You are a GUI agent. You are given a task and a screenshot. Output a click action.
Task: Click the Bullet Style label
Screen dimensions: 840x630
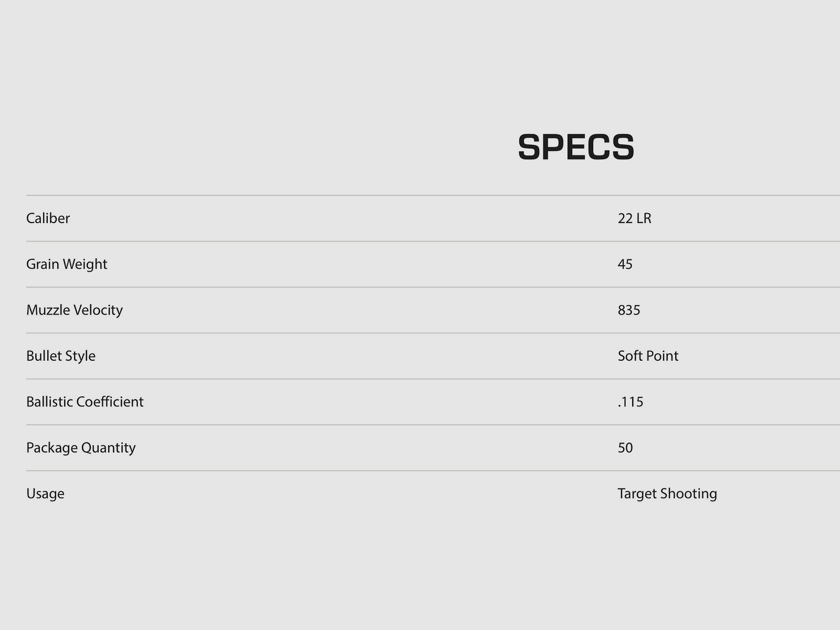pyautogui.click(x=61, y=356)
